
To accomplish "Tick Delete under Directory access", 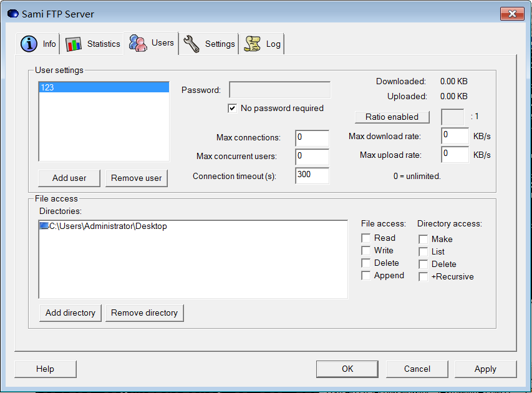I will 423,264.
